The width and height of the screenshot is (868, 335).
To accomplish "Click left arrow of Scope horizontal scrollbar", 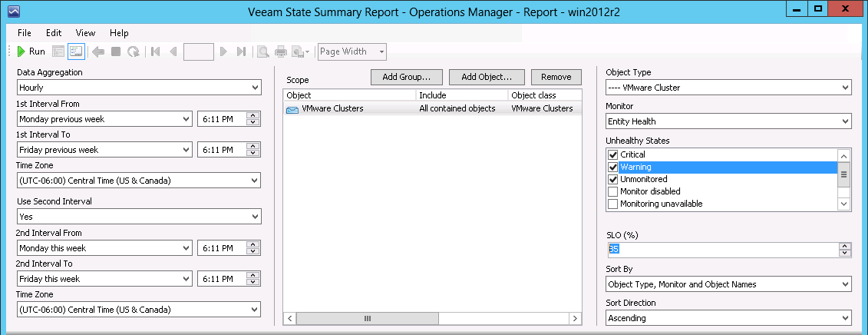I will [289, 318].
